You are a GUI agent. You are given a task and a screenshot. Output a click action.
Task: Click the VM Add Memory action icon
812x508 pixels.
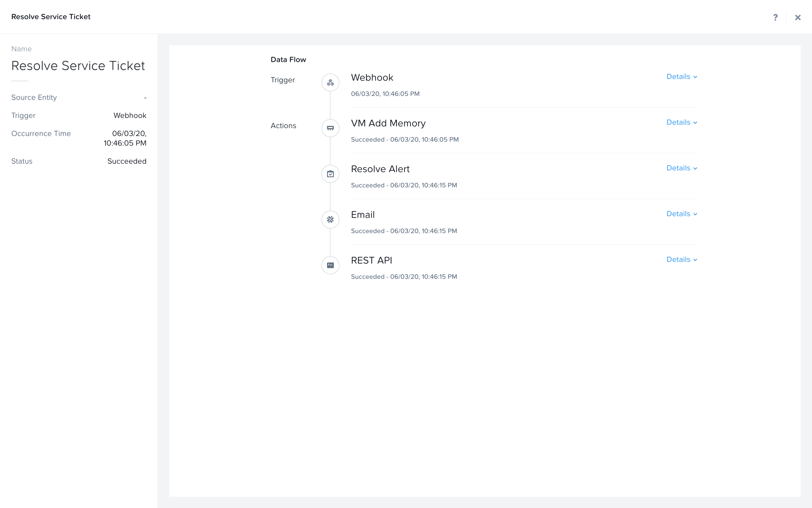pyautogui.click(x=330, y=128)
